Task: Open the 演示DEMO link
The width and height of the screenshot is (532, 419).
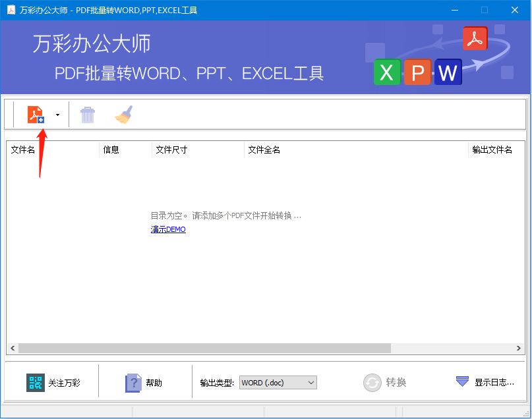Action: [x=168, y=229]
